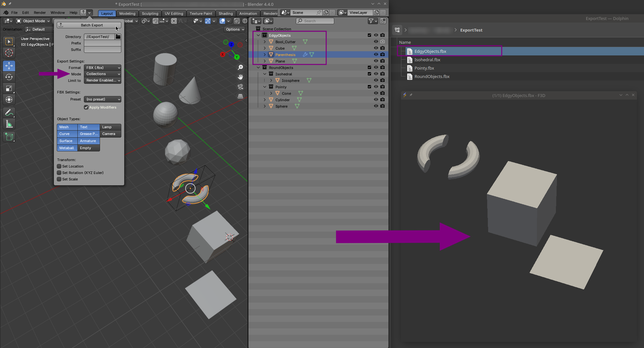
Task: Uncheck the Apply Modifiers checkbox
Action: click(x=86, y=107)
